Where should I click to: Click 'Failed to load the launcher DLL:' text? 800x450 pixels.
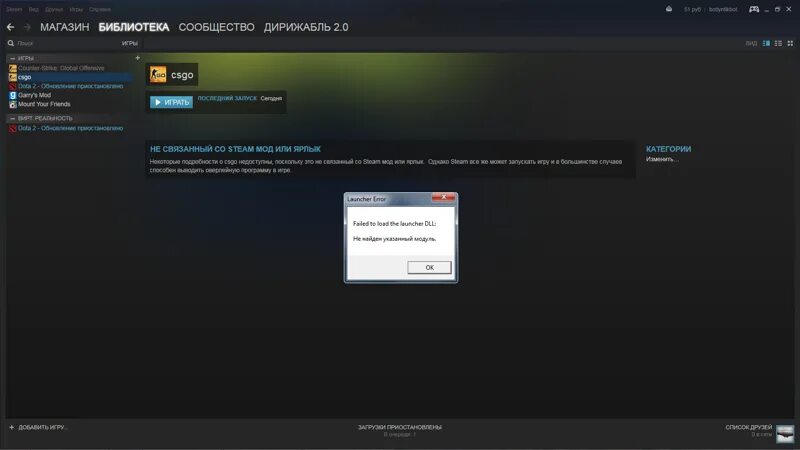(394, 223)
